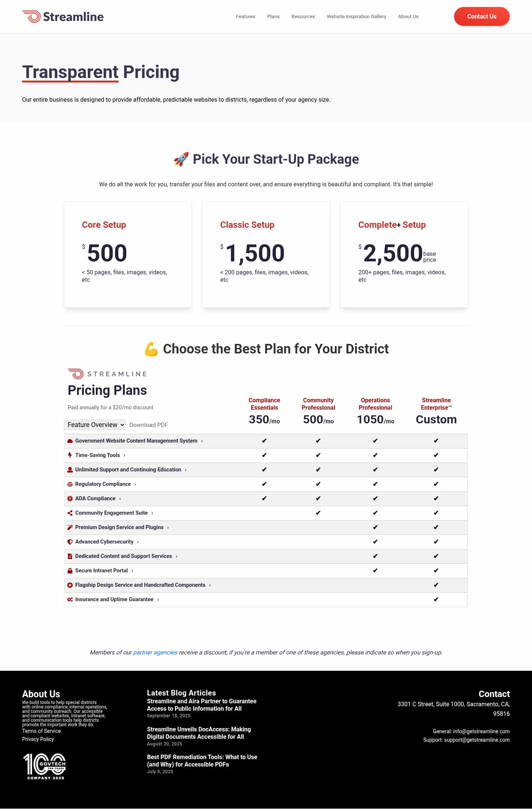
Task: Click the padlock icon for Secure Intranet Portal
Action: (70, 571)
